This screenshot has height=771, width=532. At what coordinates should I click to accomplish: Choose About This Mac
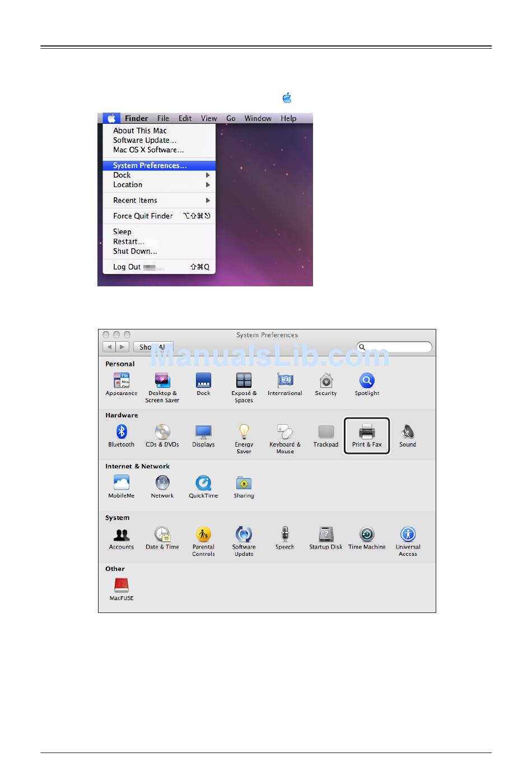(159, 131)
